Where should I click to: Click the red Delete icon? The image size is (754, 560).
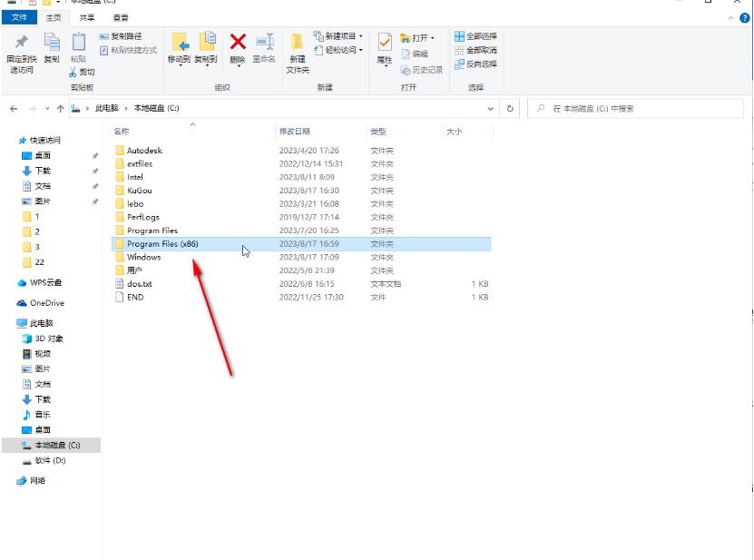click(x=238, y=42)
